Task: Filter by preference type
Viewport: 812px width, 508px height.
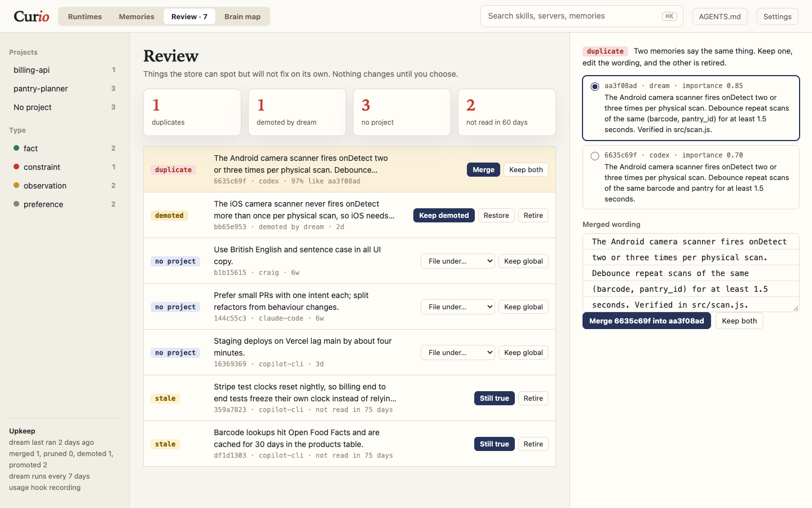Action: click(x=64, y=204)
